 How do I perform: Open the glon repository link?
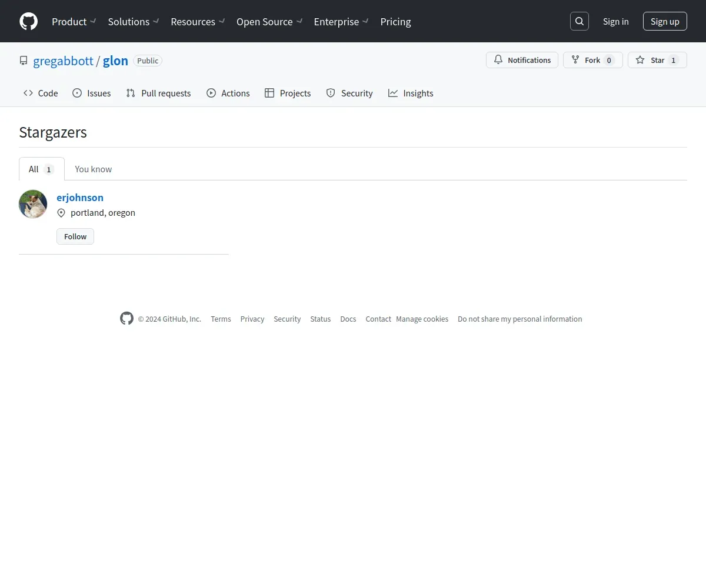pos(115,61)
